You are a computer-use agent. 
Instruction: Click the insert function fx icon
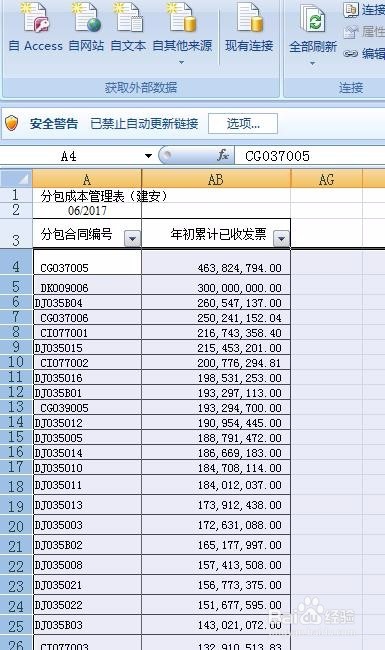(223, 156)
